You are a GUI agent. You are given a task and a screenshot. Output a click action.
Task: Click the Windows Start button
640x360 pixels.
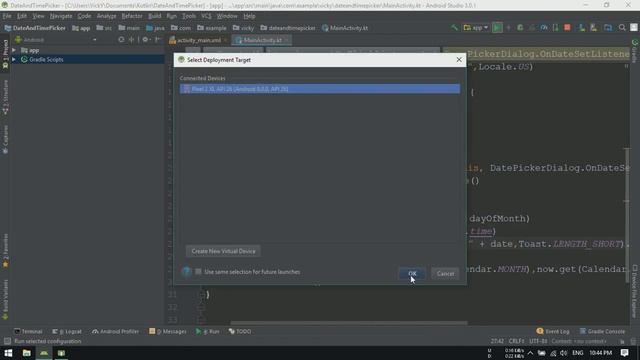coord(8,353)
